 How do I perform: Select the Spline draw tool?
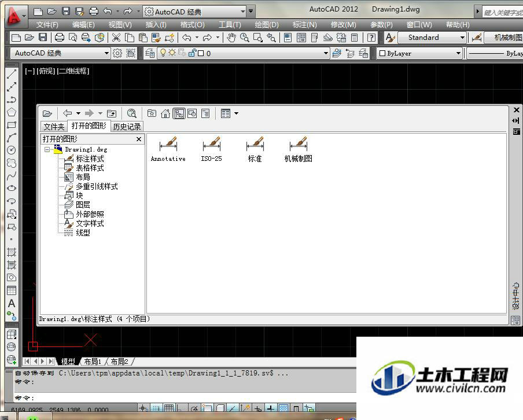12,175
